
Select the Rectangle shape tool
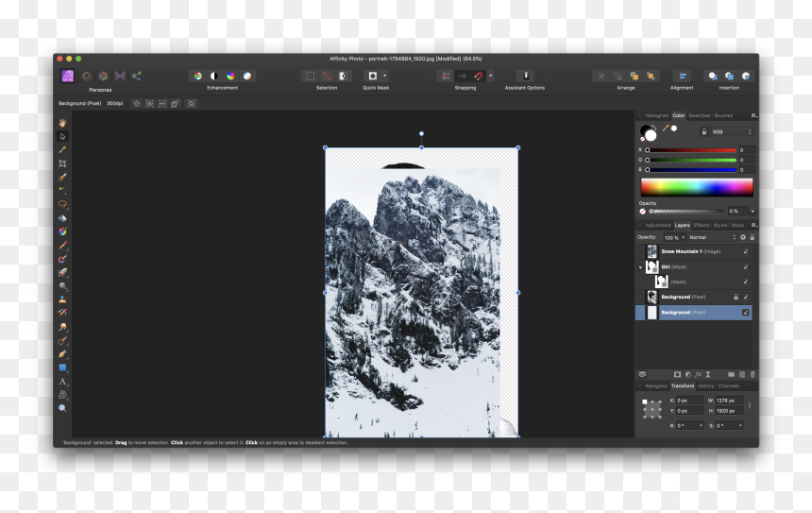tap(62, 368)
